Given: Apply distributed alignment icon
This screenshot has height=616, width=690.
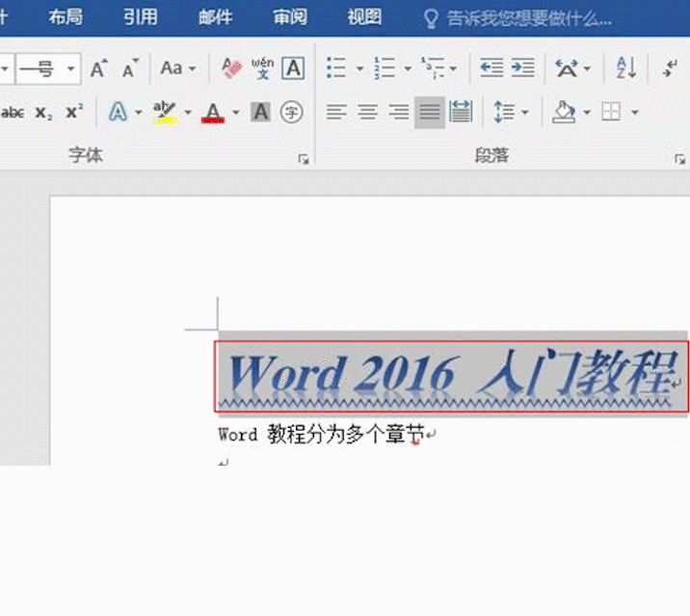Looking at the screenshot, I should pos(461,112).
